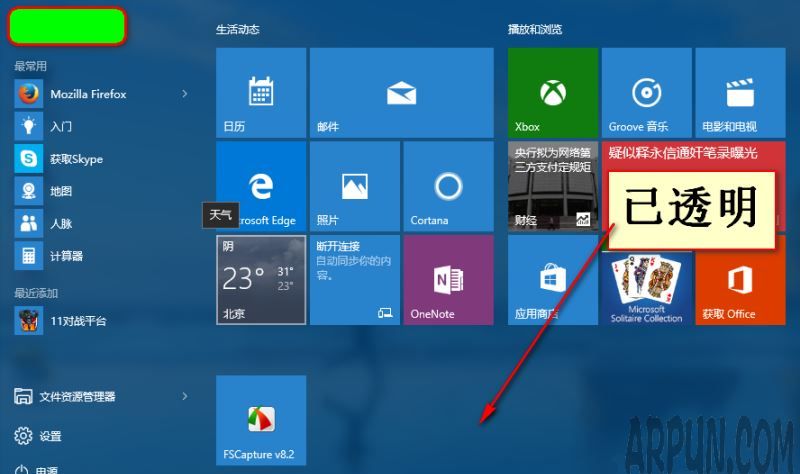The height and width of the screenshot is (474, 800).
Task: Open the 照片 photos tile
Action: (x=355, y=186)
